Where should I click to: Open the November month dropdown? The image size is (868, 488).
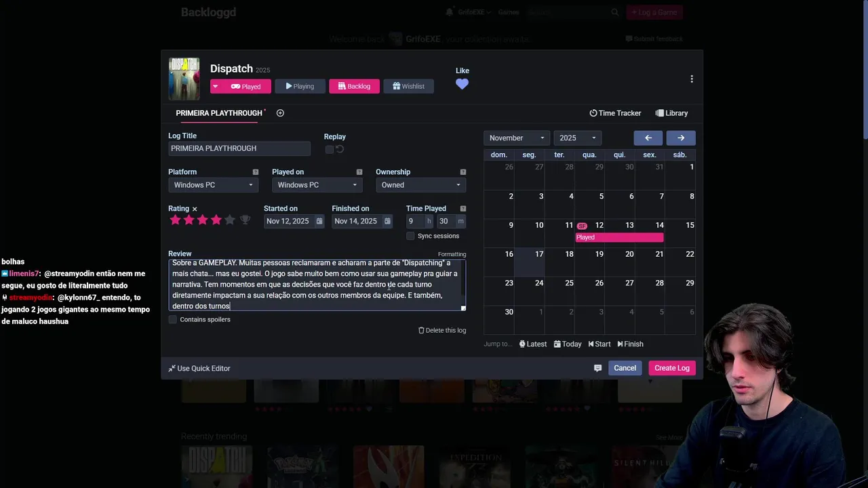[517, 138]
